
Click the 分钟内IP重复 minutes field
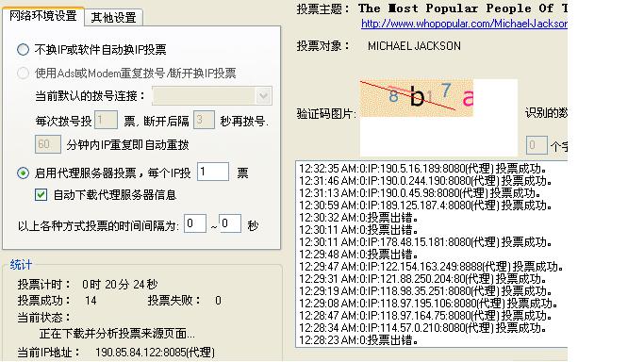pyautogui.click(x=48, y=144)
